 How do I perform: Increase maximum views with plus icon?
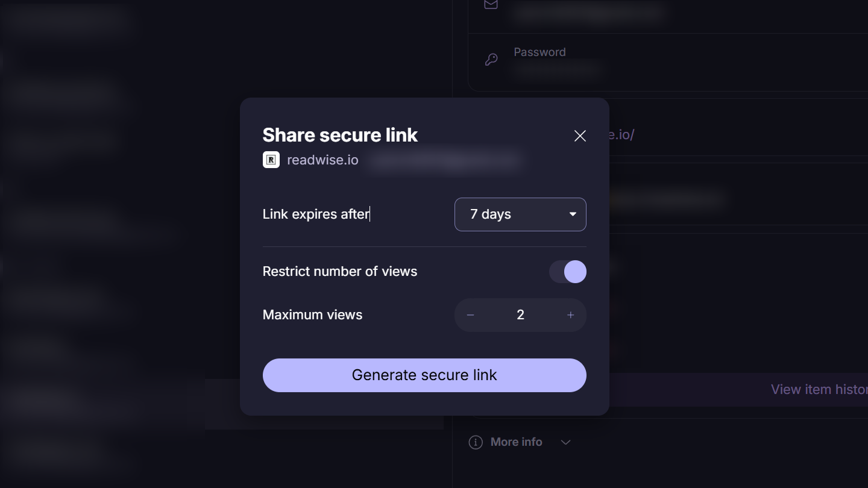[570, 315]
